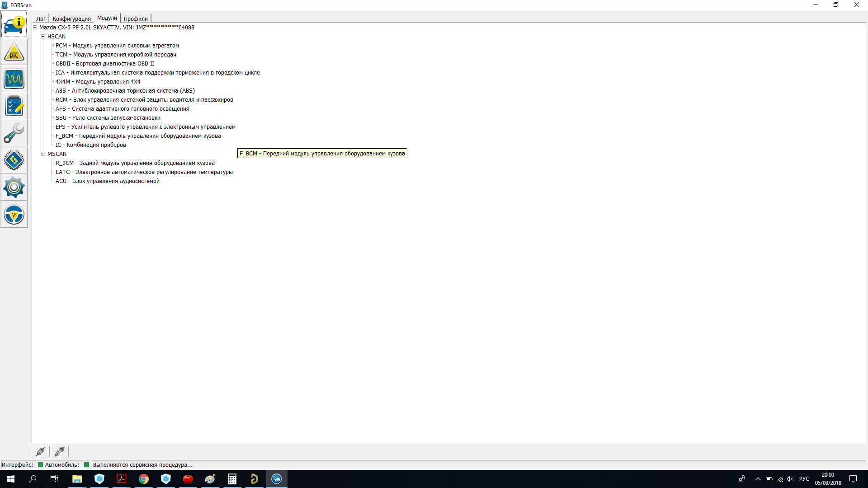Open the DTC trouble codes section
The height and width of the screenshot is (488, 868).
click(x=14, y=52)
